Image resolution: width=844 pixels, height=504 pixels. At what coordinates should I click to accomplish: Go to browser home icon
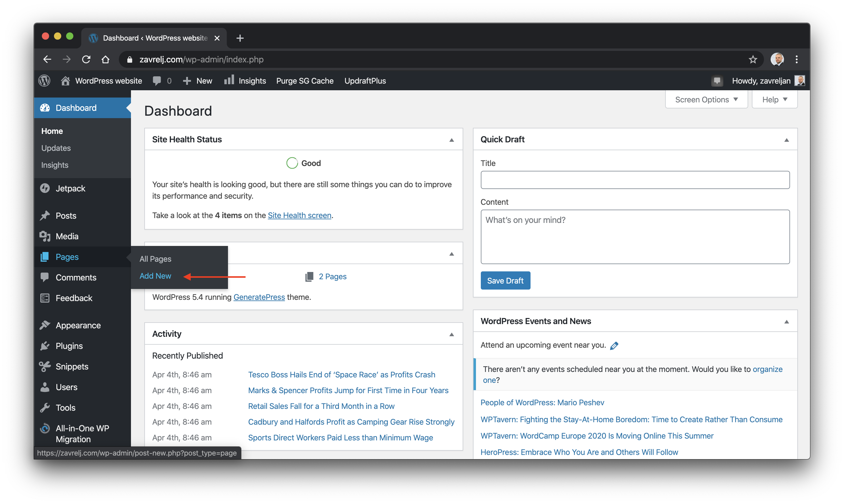coord(106,59)
